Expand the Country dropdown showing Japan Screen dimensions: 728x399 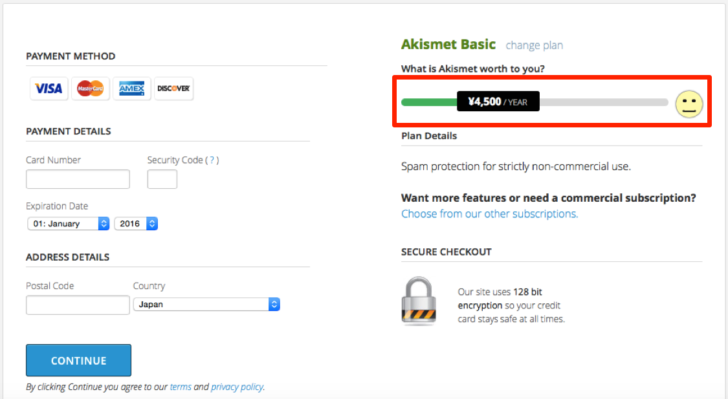[207, 304]
